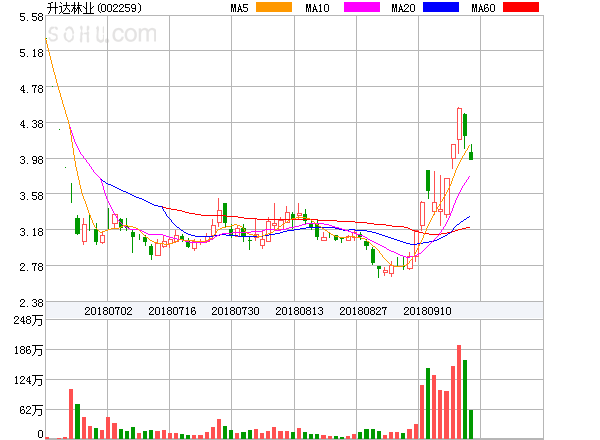Click the magenta MA10 legend swatch
The height and width of the screenshot is (440, 600).
(x=362, y=7)
